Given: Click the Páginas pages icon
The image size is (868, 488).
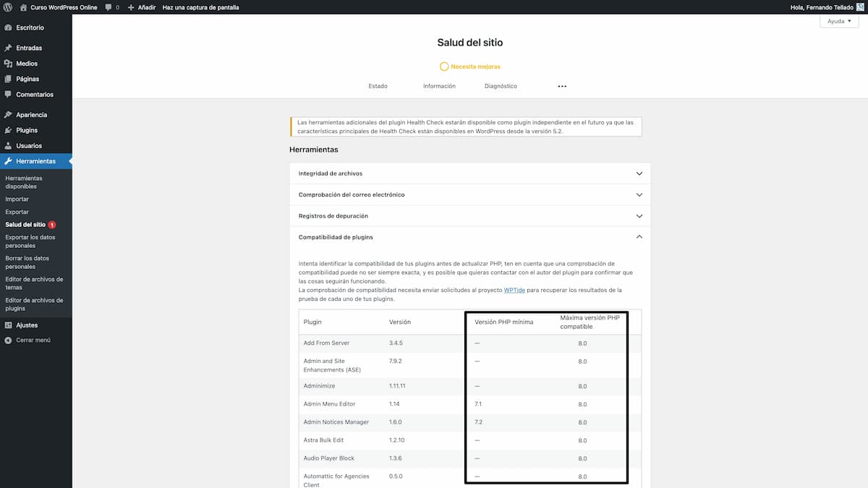Looking at the screenshot, I should [9, 79].
